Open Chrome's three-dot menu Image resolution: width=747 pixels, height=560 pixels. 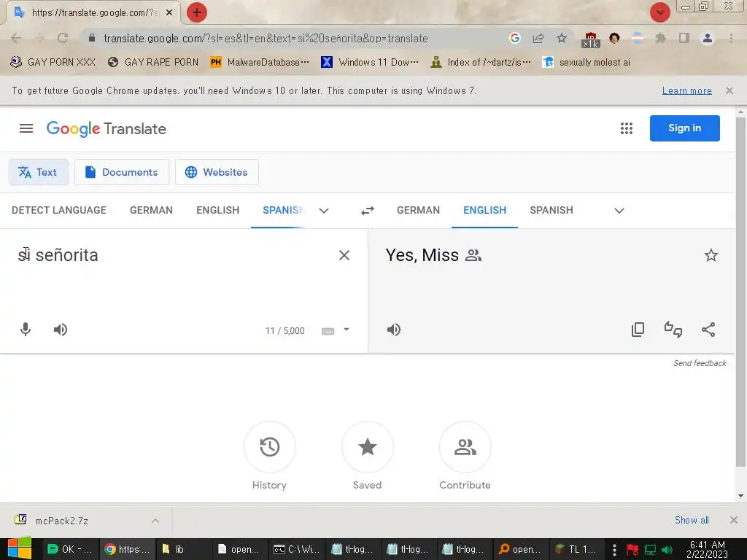coord(731,38)
